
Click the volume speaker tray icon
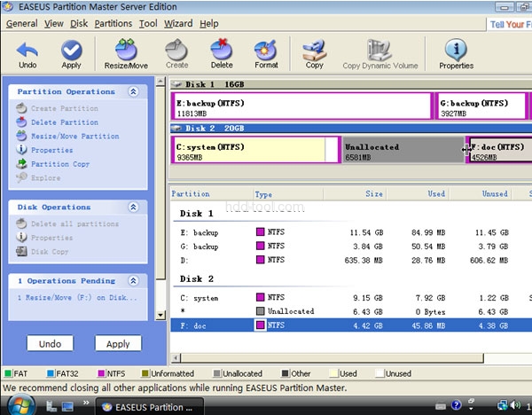pos(515,405)
